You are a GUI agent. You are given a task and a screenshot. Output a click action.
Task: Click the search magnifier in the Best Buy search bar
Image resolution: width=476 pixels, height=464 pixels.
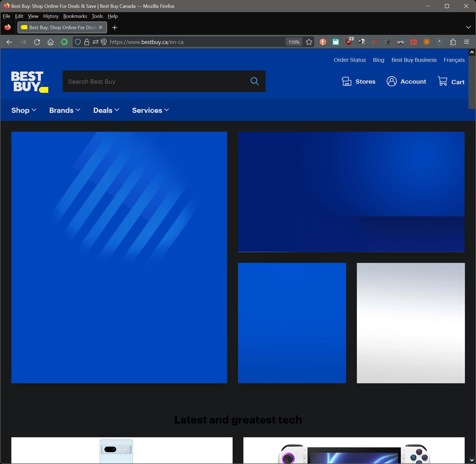254,81
